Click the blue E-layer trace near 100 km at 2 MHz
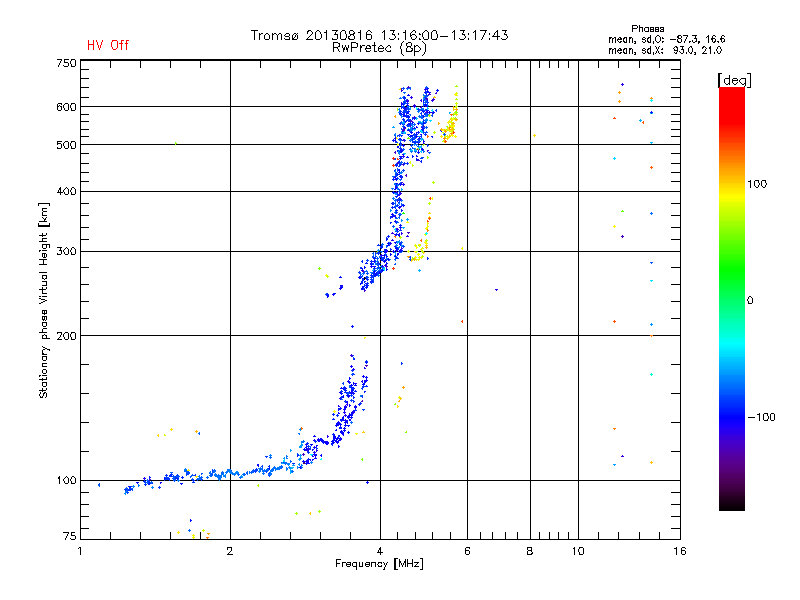Screen dimensions: 800x600 [x=230, y=473]
